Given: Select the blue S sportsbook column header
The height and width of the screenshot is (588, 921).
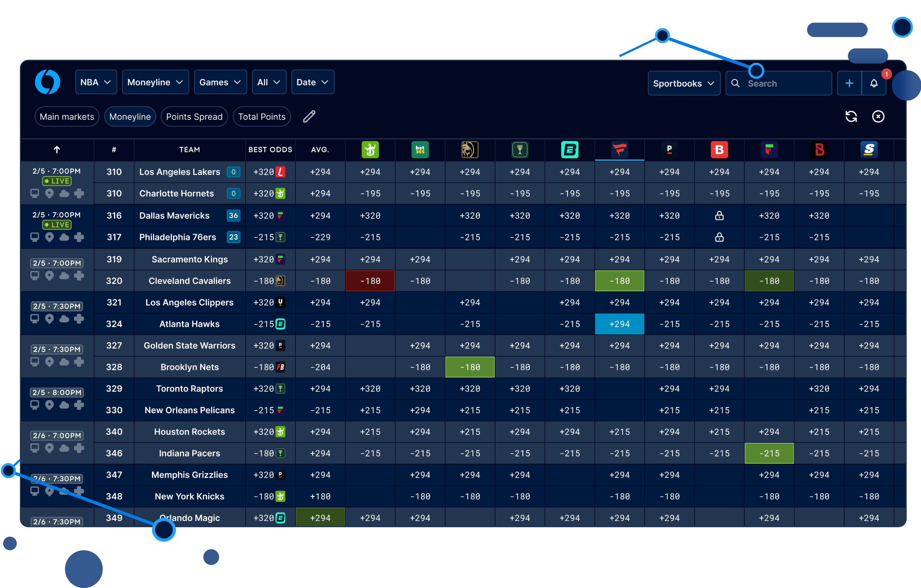Looking at the screenshot, I should click(869, 150).
